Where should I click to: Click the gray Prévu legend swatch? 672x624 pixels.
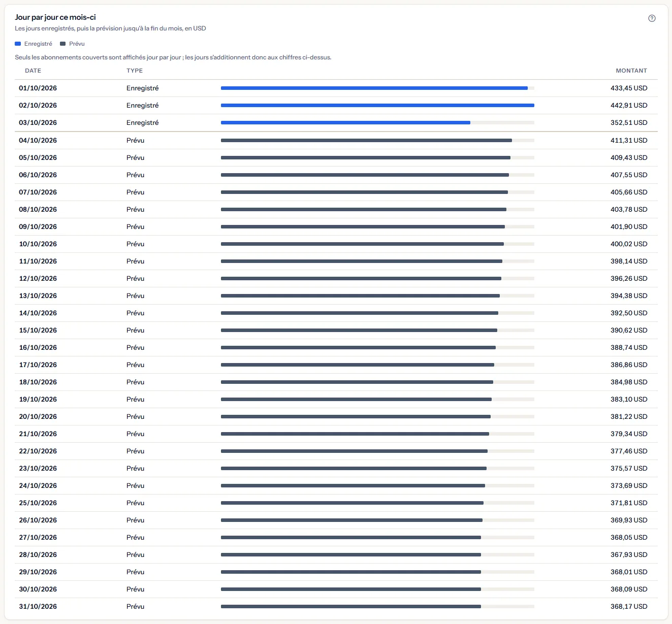point(63,44)
